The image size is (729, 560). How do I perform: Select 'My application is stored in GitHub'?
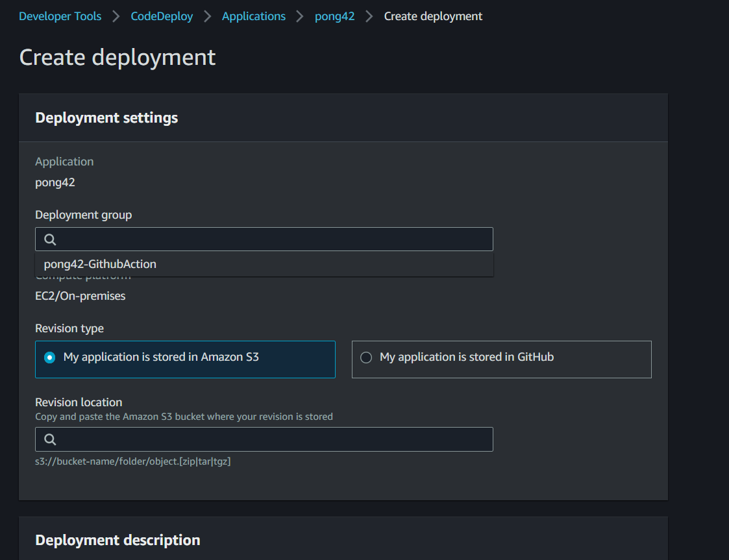pos(502,359)
